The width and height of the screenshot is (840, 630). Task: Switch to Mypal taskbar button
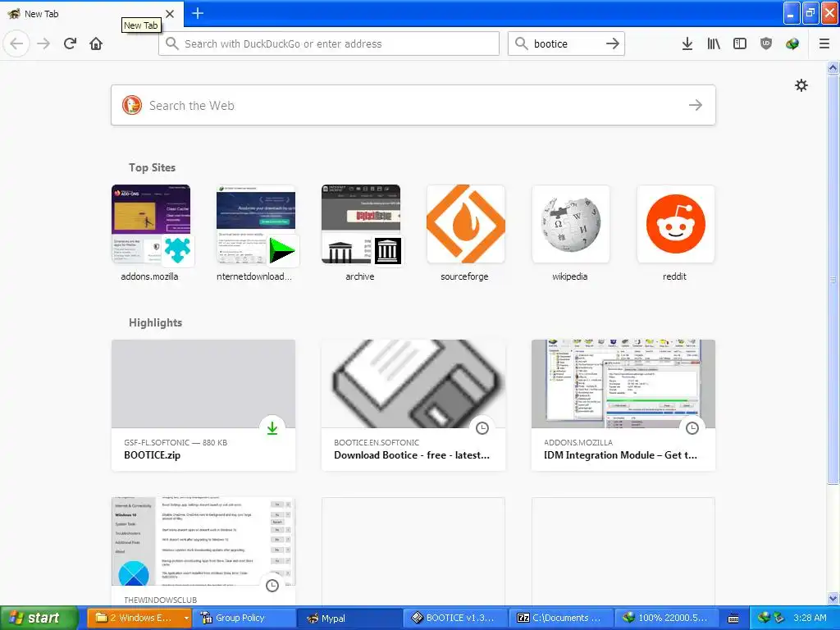351,618
